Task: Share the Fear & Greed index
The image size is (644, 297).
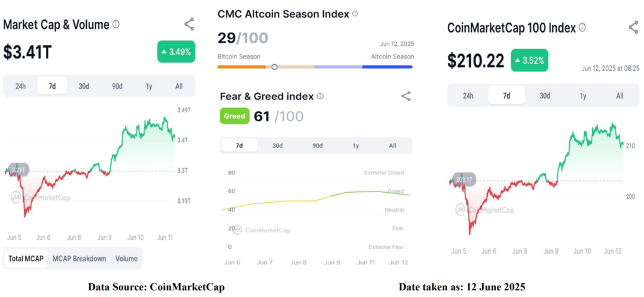Action: click(406, 97)
